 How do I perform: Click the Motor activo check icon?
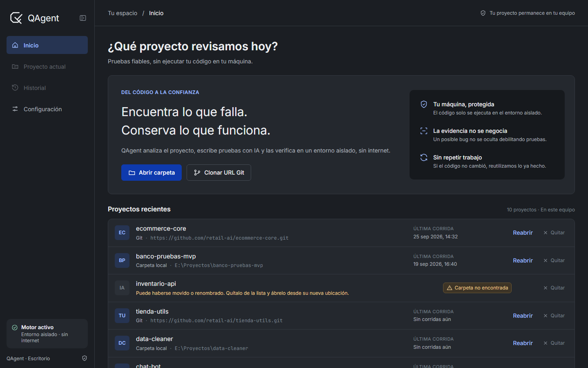coord(15,328)
